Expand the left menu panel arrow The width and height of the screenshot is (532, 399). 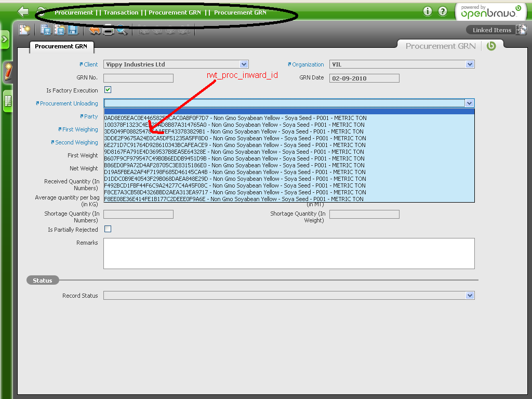click(x=4, y=39)
